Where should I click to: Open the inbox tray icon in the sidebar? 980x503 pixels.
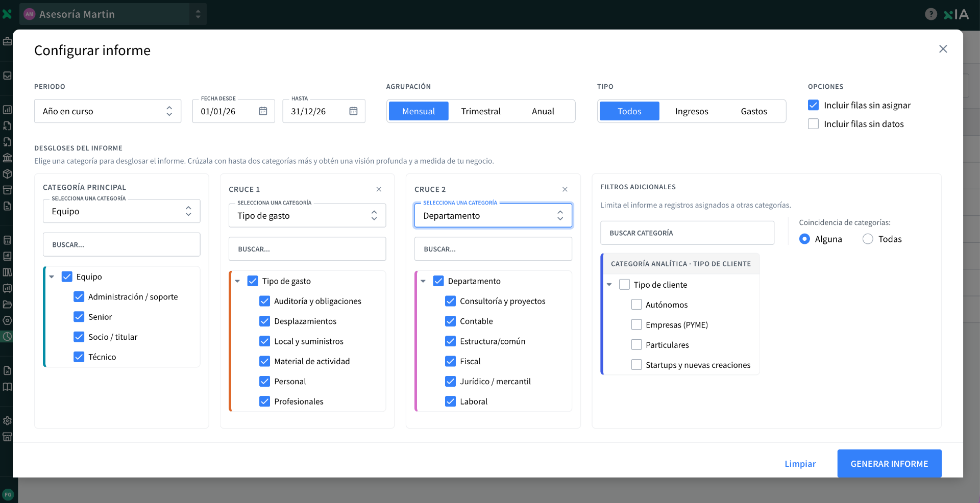pyautogui.click(x=7, y=76)
